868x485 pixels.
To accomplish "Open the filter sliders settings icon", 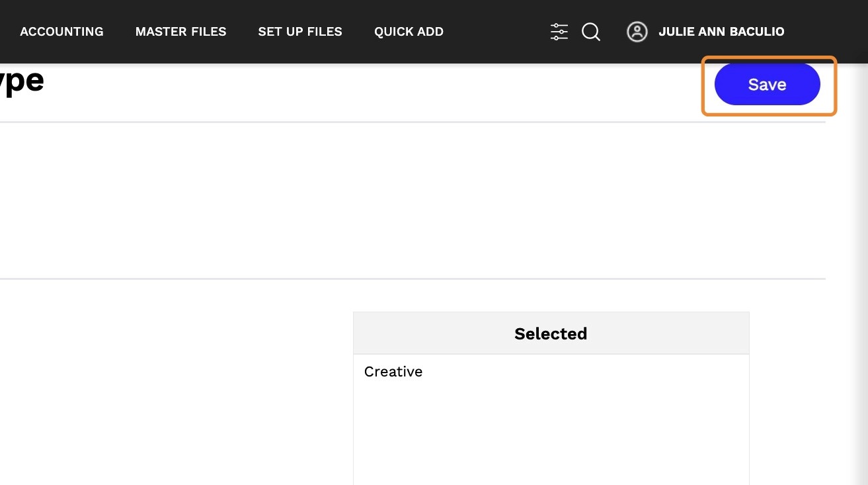I will pyautogui.click(x=559, y=32).
